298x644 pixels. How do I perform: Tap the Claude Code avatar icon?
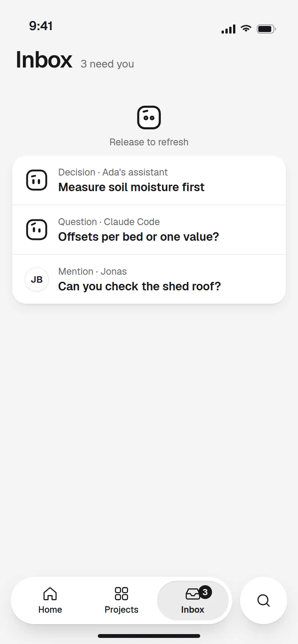[37, 230]
